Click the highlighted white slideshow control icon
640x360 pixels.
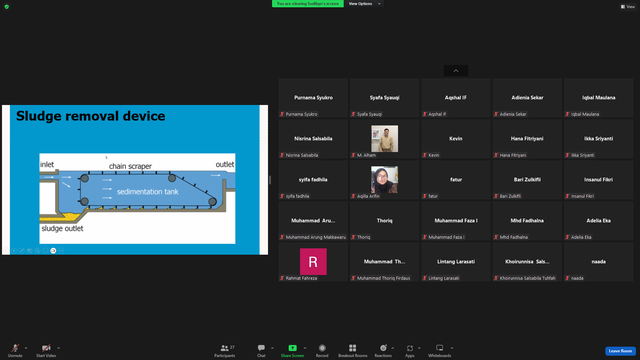[53, 251]
